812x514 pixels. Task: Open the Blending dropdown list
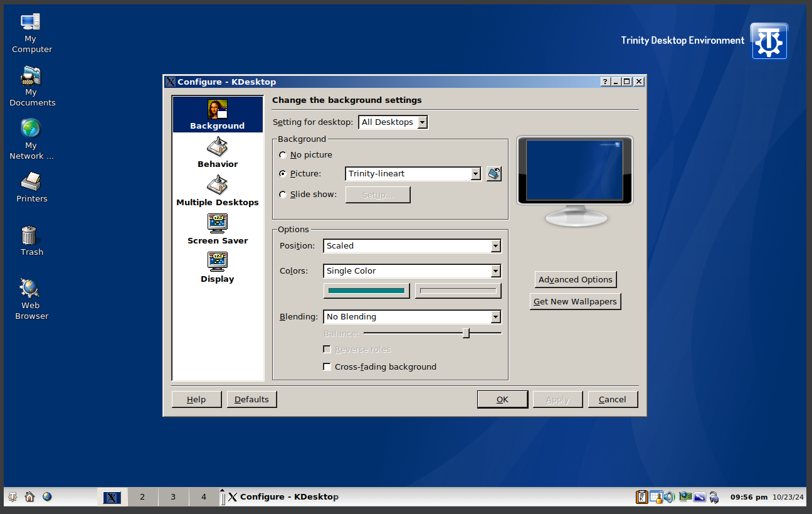point(412,317)
